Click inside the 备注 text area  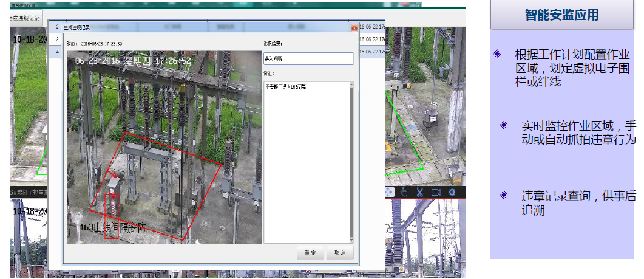(306, 162)
